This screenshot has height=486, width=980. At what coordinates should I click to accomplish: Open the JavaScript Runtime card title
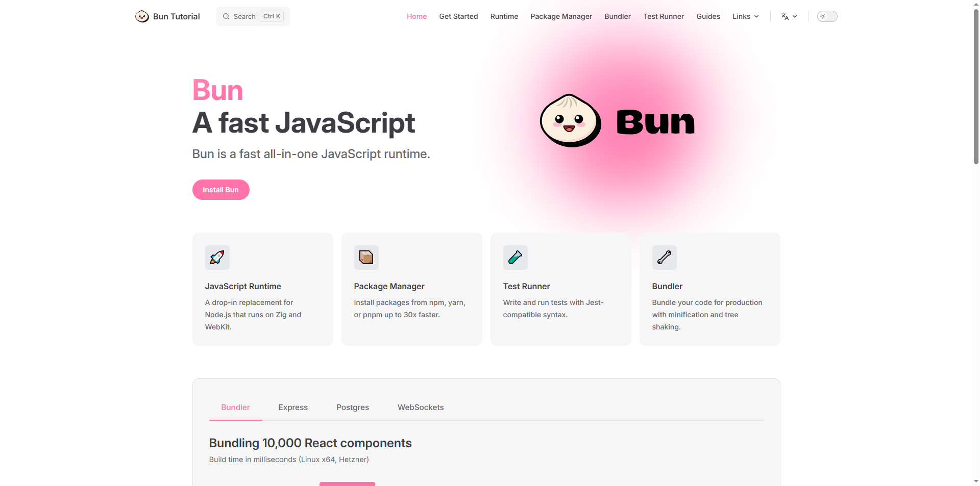[243, 286]
